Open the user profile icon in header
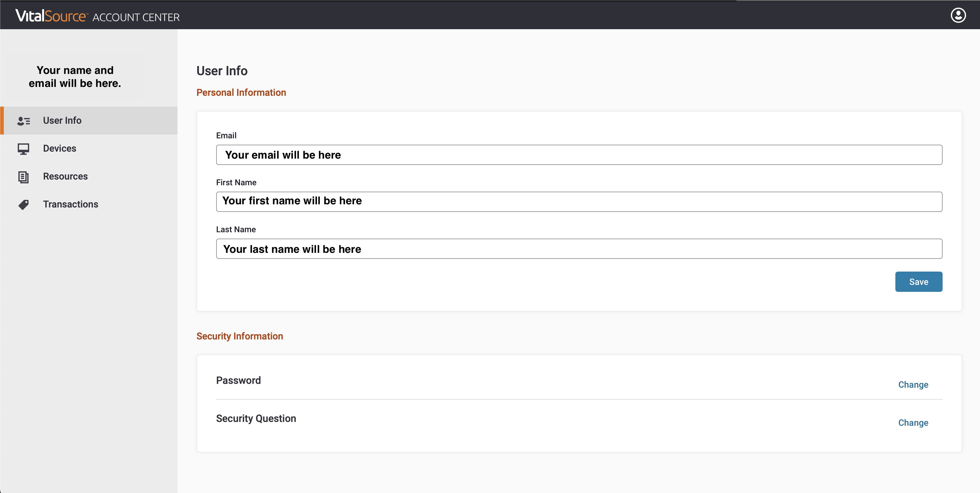Screen dimensions: 980x493 click(958, 15)
